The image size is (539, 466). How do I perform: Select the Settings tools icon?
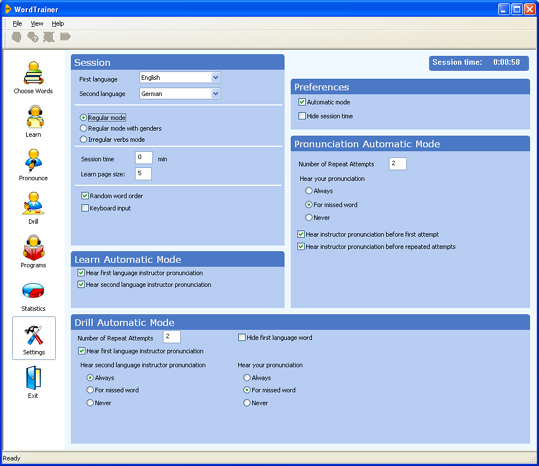pyautogui.click(x=34, y=335)
